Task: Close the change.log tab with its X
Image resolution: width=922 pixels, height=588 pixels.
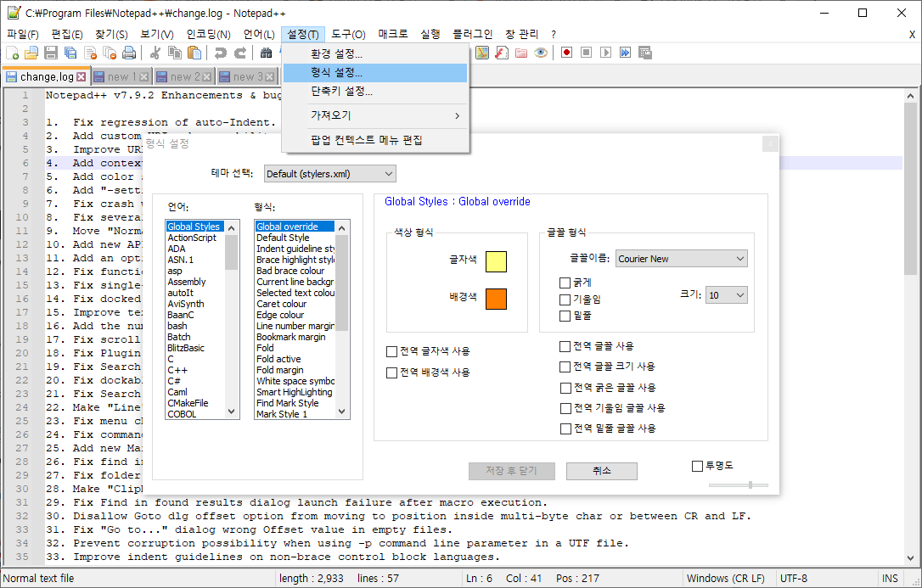Action: coord(82,77)
